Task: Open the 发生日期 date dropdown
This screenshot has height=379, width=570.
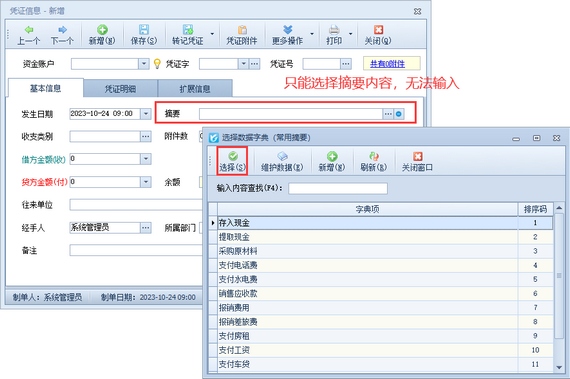Action: (146, 114)
